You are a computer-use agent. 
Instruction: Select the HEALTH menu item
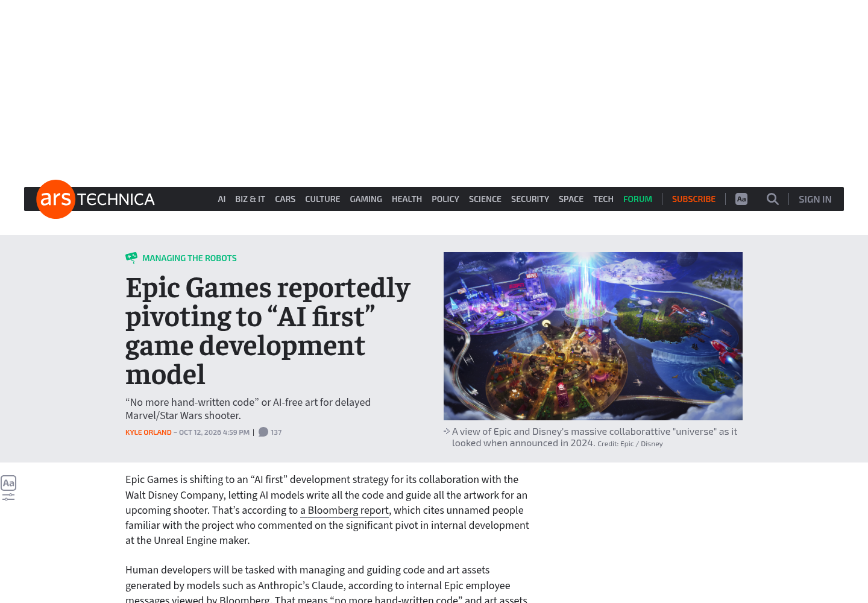pos(407,199)
